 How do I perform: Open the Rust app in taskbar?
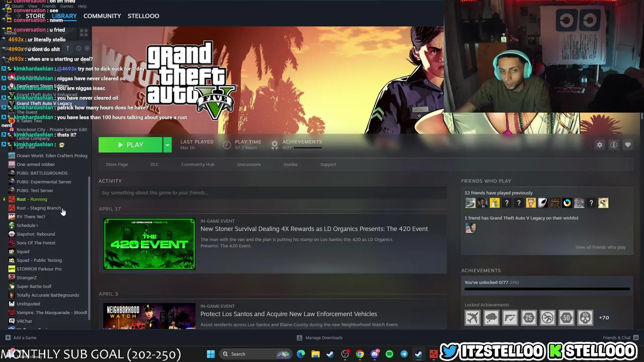434,354
